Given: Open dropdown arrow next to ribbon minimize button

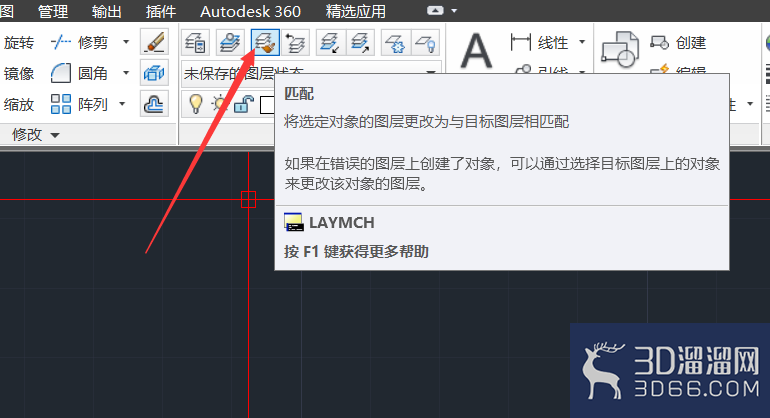Looking at the screenshot, I should point(454,10).
